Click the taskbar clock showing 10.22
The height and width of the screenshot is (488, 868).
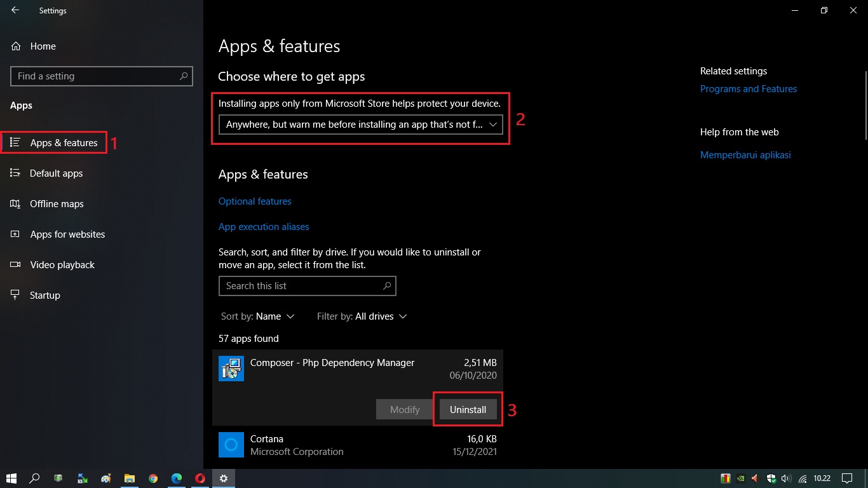pos(822,478)
